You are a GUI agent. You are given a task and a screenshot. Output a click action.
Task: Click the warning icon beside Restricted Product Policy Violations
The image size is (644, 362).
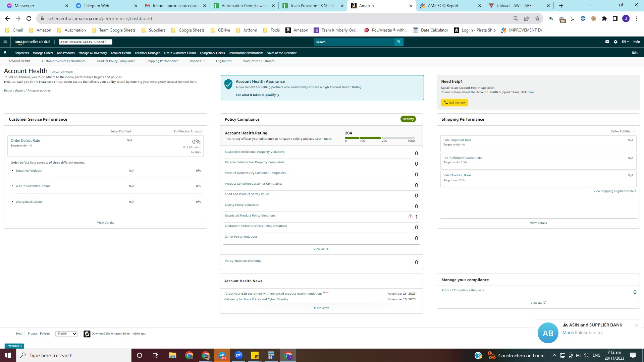(x=411, y=217)
